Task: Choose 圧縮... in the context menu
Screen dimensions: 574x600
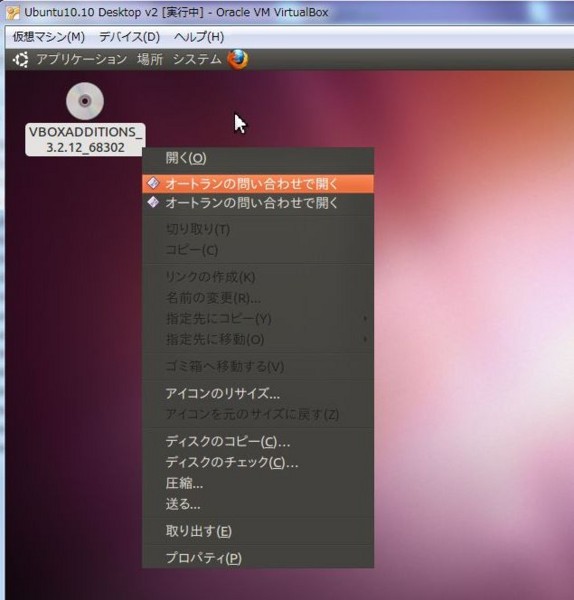Action: [x=258, y=484]
